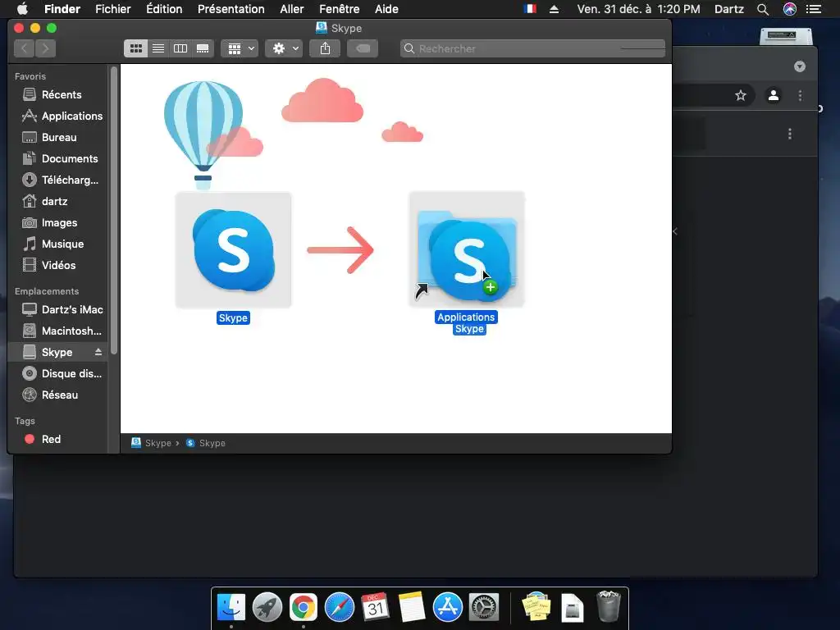The image size is (840, 630).
Task: Go forward in Finder history
Action: click(46, 48)
